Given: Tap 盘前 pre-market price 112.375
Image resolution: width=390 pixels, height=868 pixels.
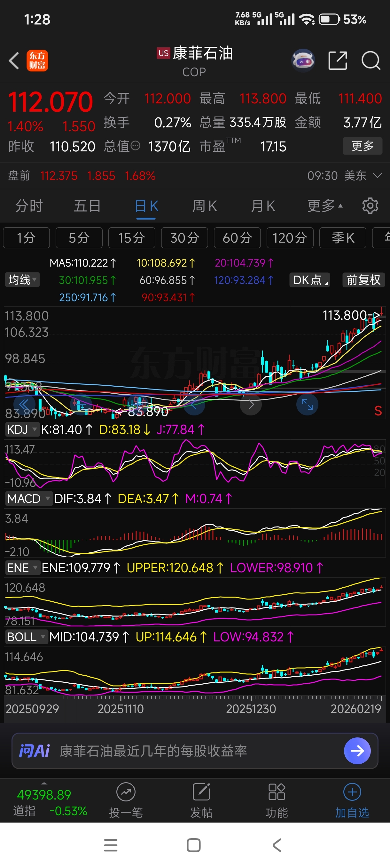Looking at the screenshot, I should coord(59,176).
